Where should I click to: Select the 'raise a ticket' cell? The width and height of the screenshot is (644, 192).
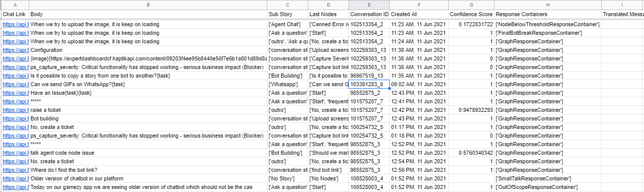(148, 110)
